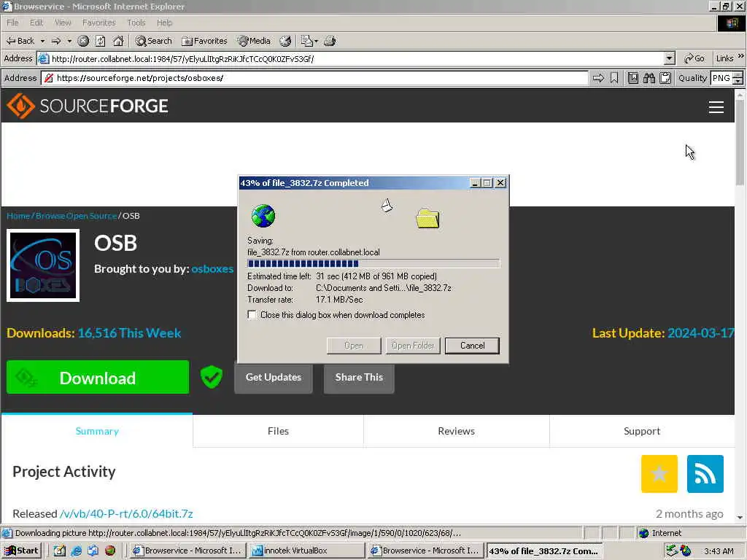Click the clipboard icon in Browservice bar
This screenshot has height=560, width=747.
coord(665,78)
